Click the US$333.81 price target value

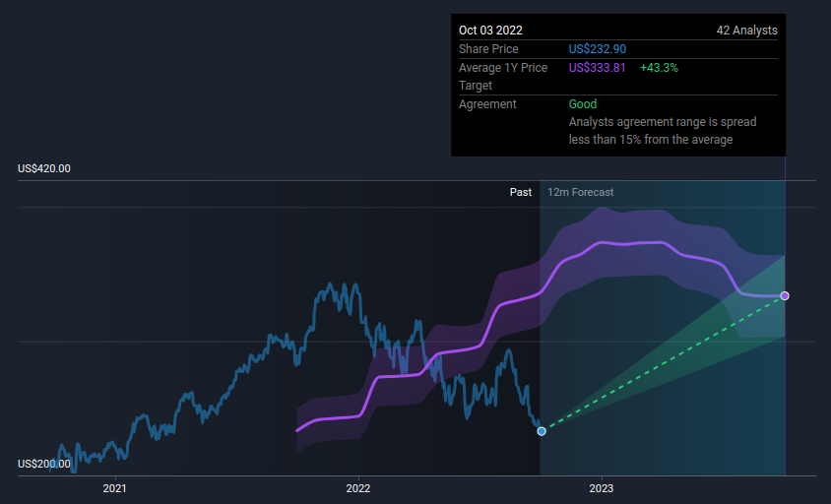click(x=598, y=68)
